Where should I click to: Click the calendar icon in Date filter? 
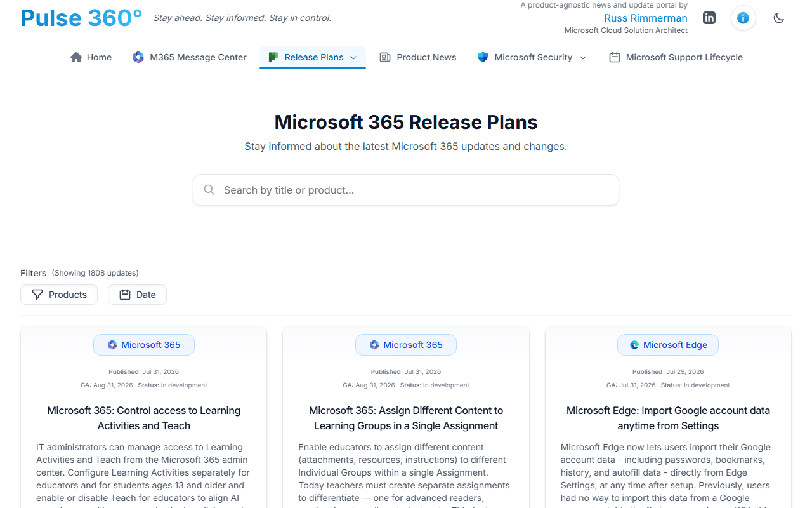point(125,295)
